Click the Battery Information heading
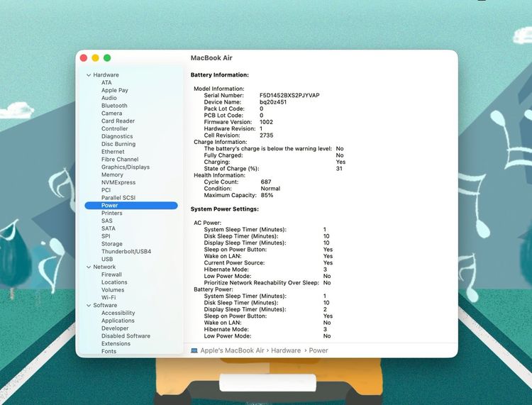The height and width of the screenshot is (405, 532). pos(219,75)
